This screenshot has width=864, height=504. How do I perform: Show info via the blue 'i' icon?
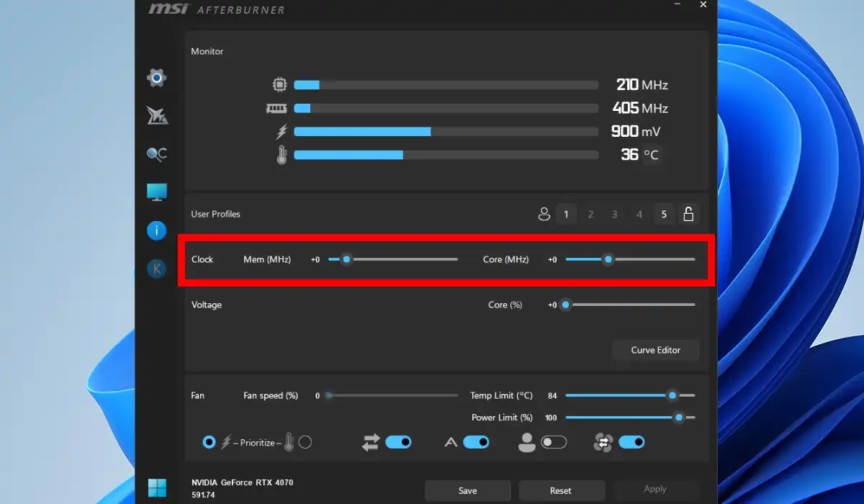click(x=156, y=230)
